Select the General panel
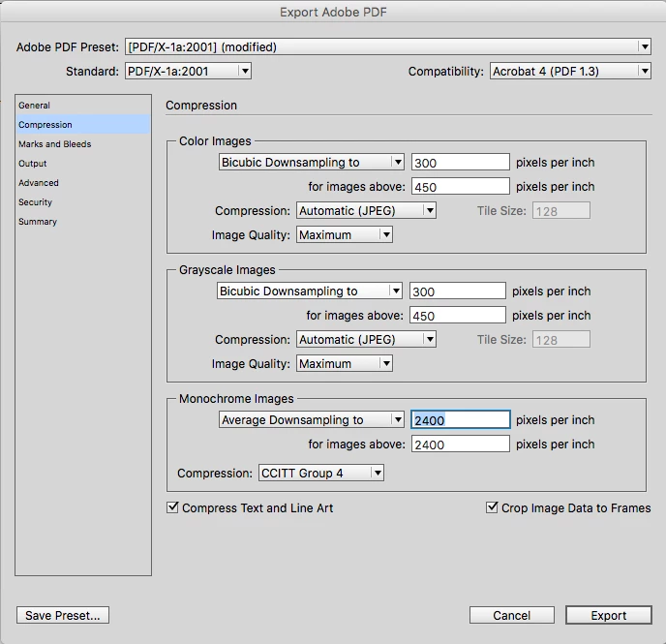 click(83, 106)
